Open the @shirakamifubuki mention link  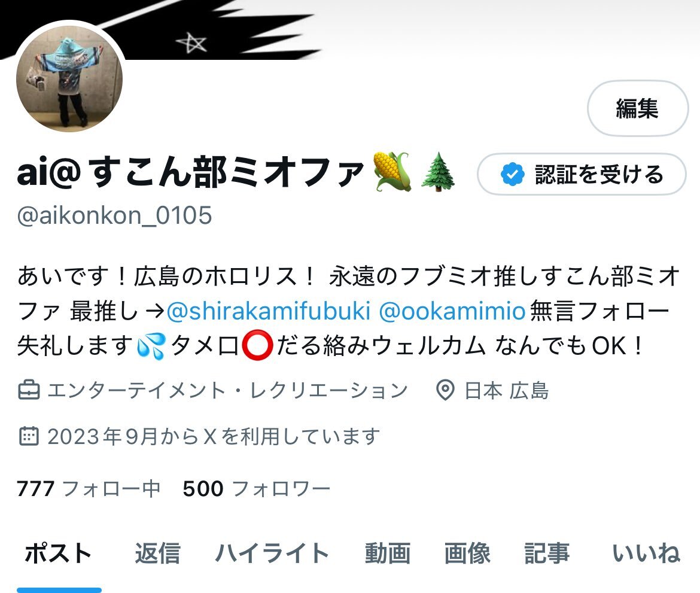tap(268, 311)
